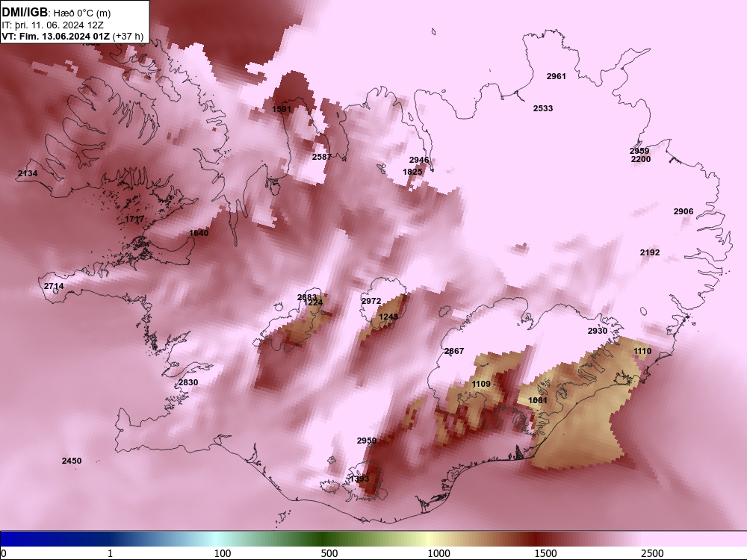The width and height of the screenshot is (747, 560).
Task: Click the map value 2533
Action: (x=543, y=108)
